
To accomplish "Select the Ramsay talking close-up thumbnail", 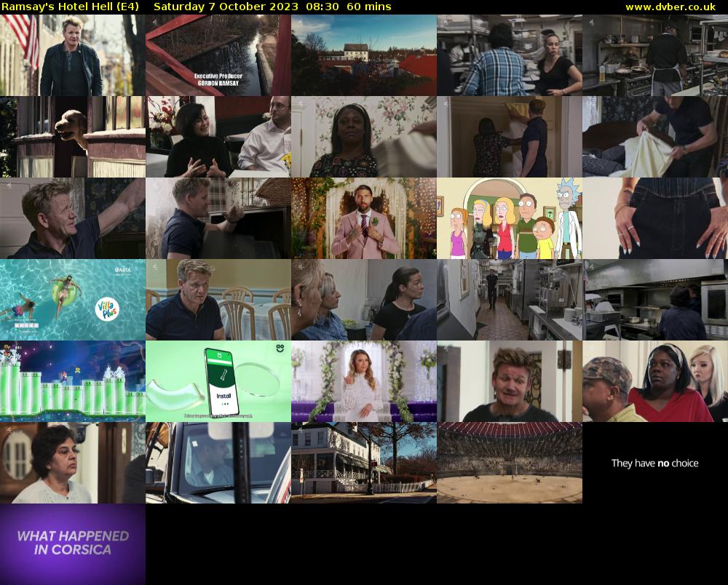I will (510, 381).
